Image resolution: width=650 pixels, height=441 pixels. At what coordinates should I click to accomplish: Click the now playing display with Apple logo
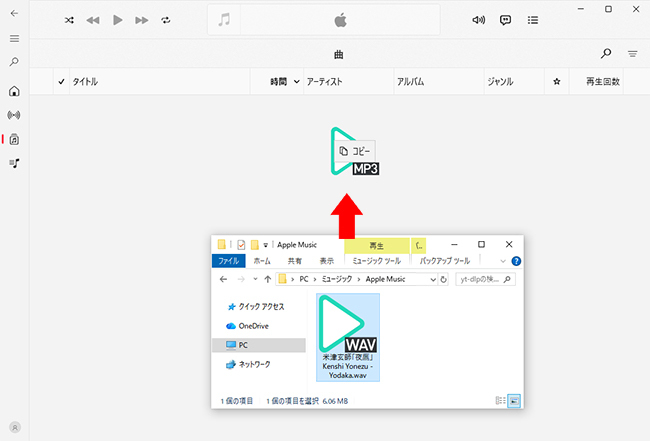point(340,20)
